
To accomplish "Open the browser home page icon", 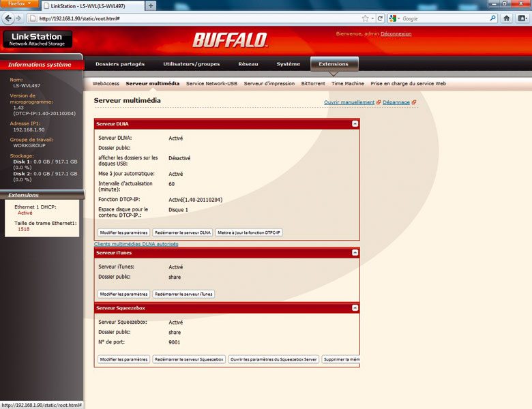I will [507, 18].
